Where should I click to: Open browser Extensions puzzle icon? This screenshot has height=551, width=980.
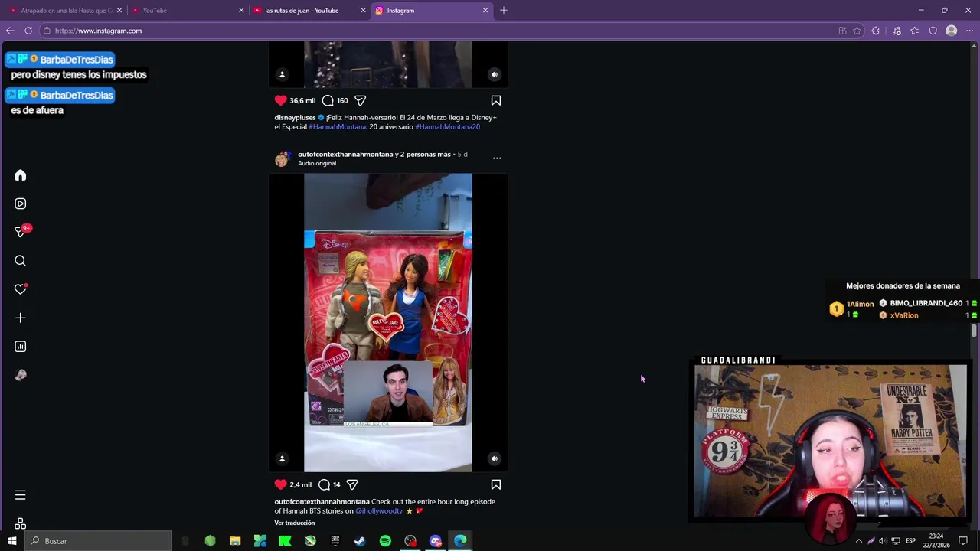(x=876, y=31)
